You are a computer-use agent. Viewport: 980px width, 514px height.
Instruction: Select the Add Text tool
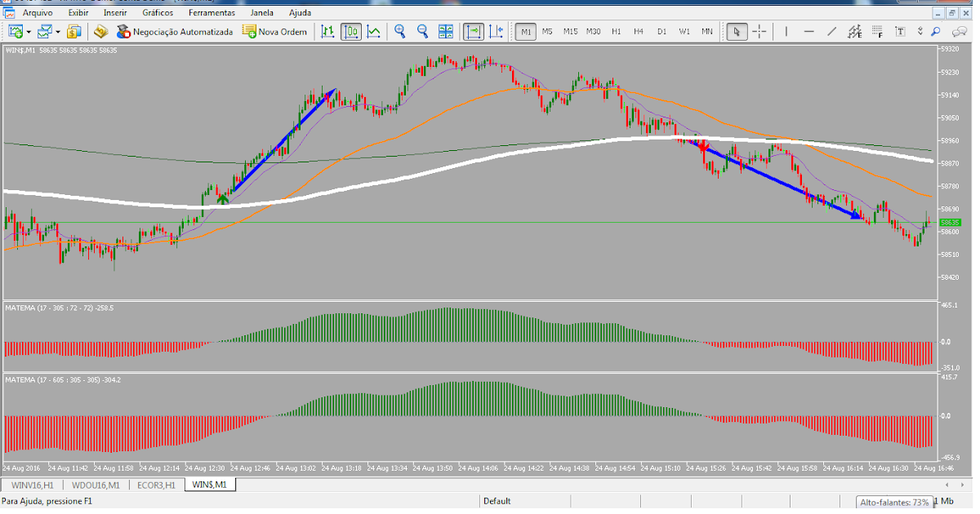(x=901, y=31)
